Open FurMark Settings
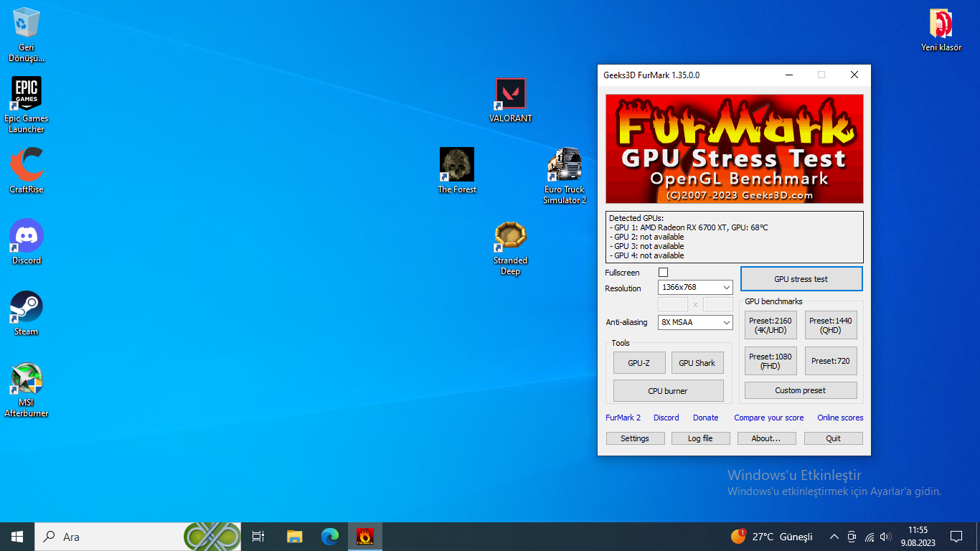 [x=635, y=438]
